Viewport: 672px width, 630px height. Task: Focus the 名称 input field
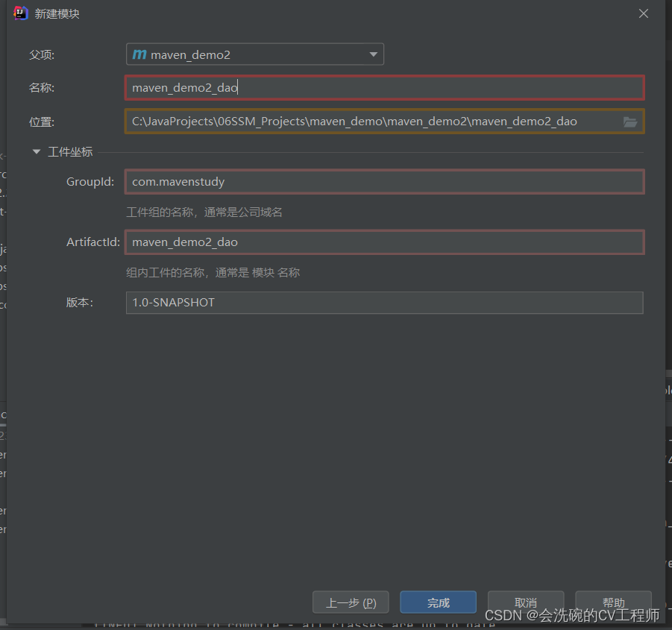point(383,88)
